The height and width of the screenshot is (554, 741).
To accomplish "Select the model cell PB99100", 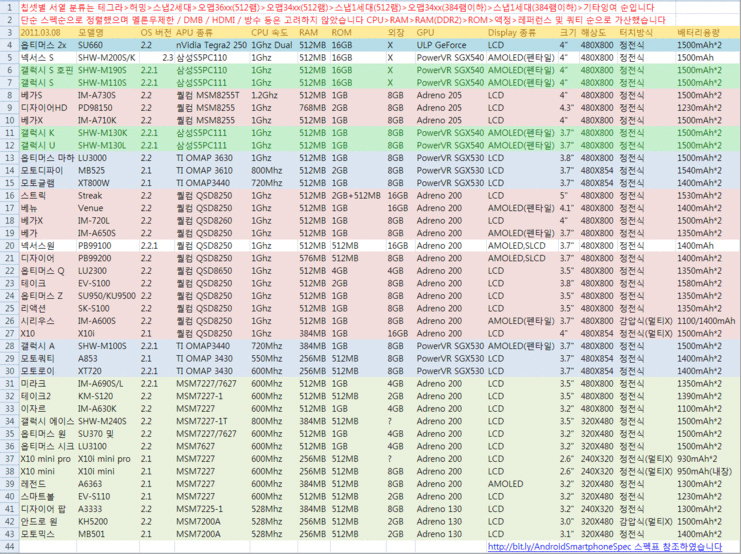I will [95, 246].
